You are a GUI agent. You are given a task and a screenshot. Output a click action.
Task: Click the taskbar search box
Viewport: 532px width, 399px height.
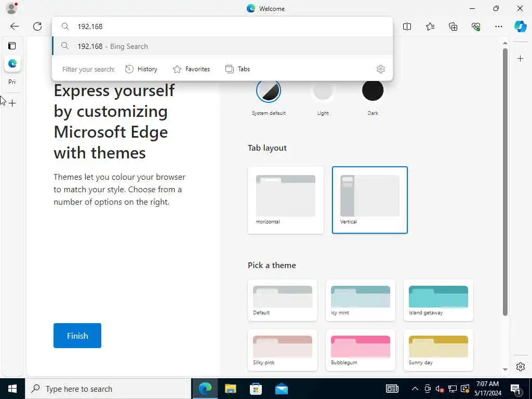[108, 389]
